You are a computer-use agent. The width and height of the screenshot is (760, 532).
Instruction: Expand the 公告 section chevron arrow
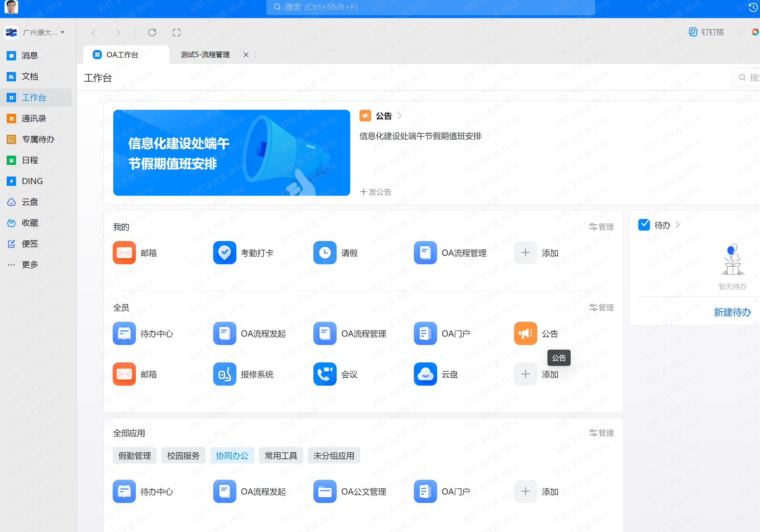point(400,116)
